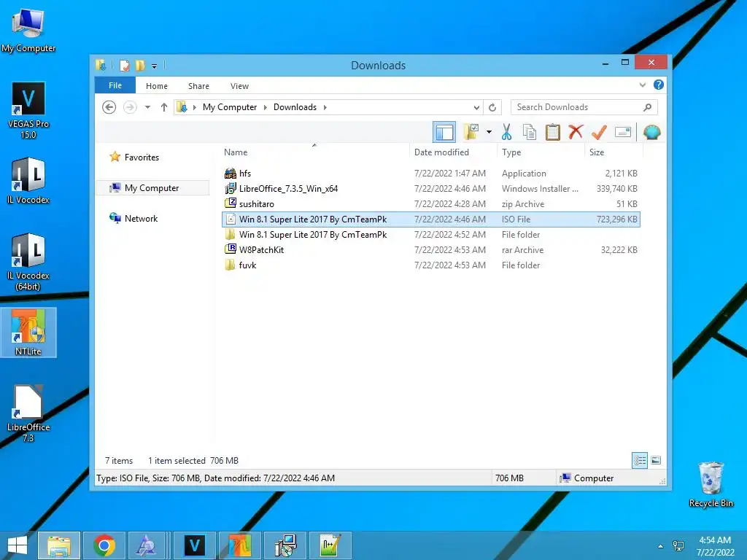Show hidden tray icons arrow

click(x=660, y=546)
